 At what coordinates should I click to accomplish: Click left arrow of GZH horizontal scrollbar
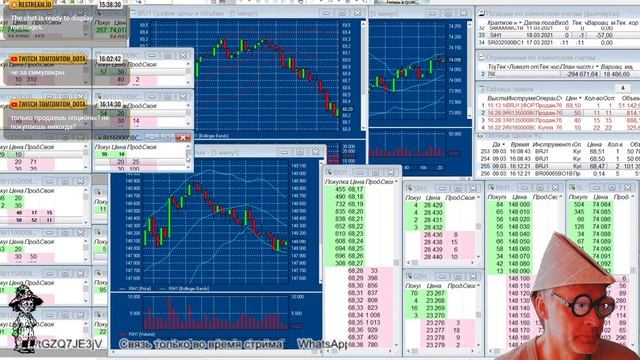[409, 351]
